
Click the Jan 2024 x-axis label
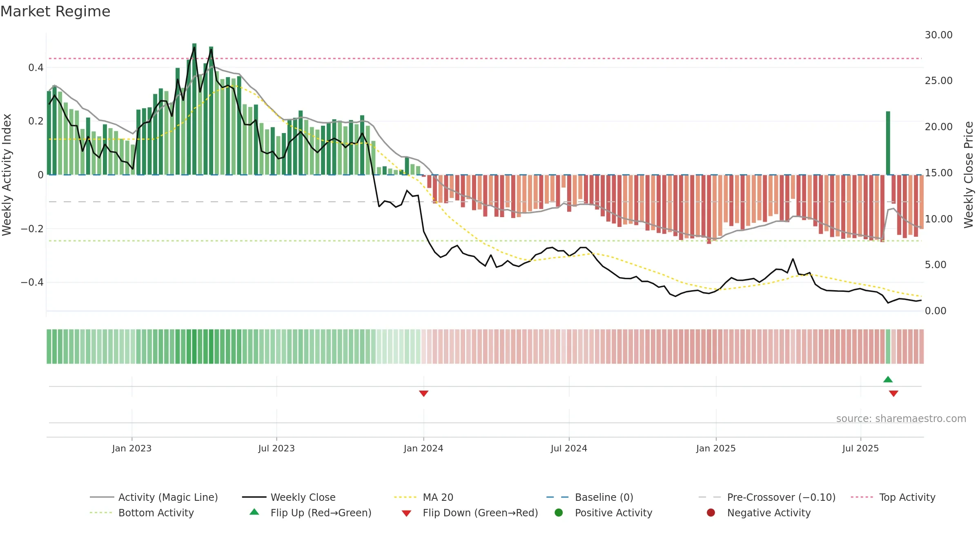pos(423,448)
